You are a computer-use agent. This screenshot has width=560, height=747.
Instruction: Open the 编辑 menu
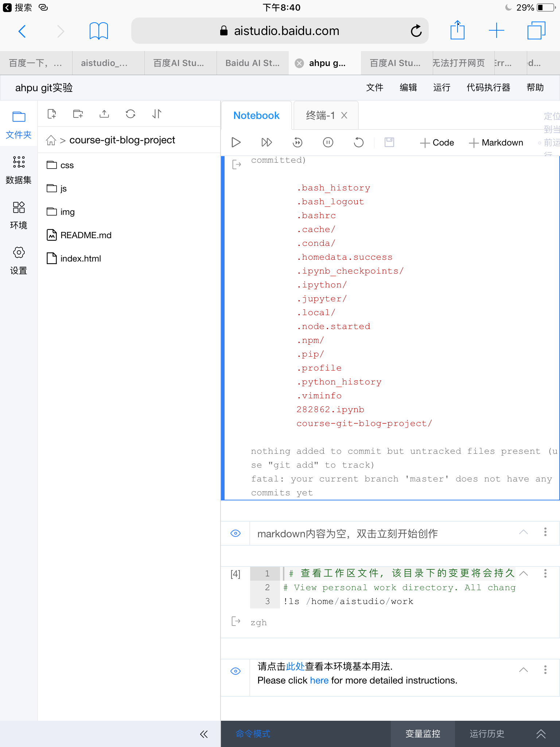(x=408, y=88)
